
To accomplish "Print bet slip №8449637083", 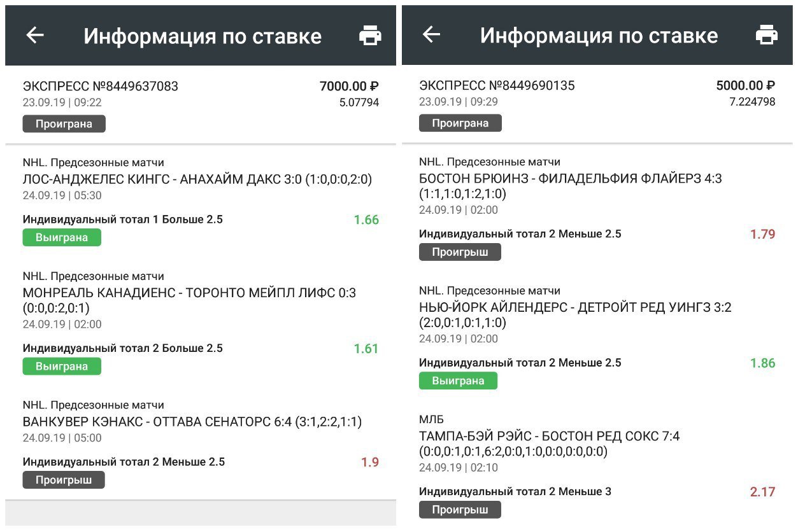I will 370,36.
